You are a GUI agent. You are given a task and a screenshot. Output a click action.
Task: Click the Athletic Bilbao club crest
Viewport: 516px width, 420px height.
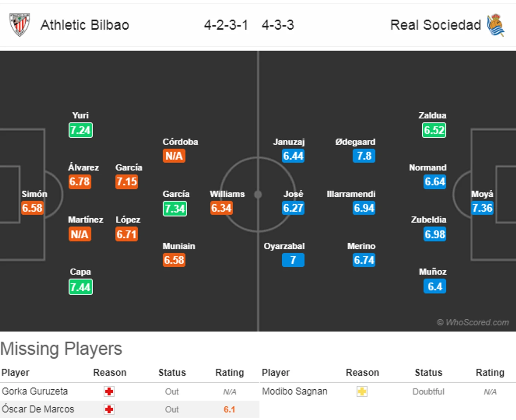(x=19, y=25)
